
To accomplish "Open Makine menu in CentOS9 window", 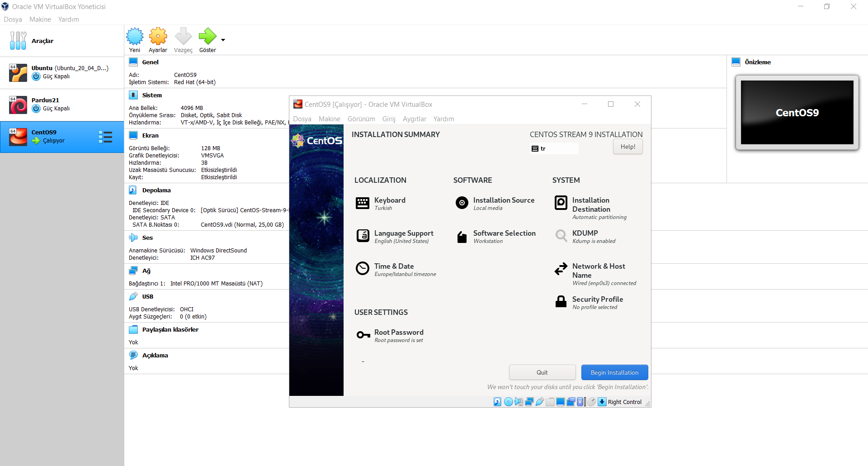I will click(330, 119).
